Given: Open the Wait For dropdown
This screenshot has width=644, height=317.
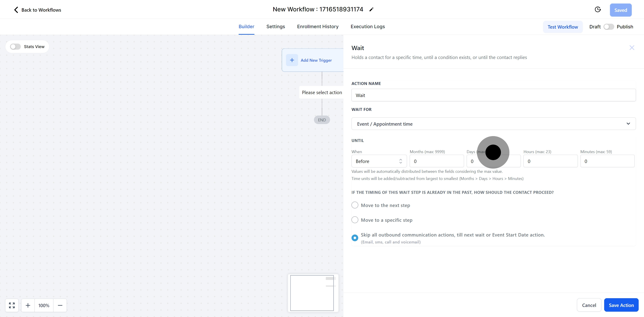Looking at the screenshot, I should tap(493, 124).
